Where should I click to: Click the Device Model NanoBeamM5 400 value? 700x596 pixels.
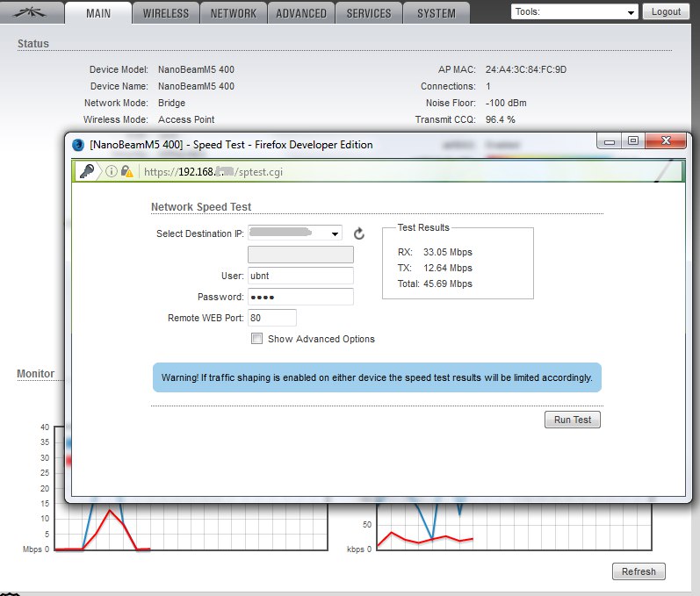[x=196, y=69]
